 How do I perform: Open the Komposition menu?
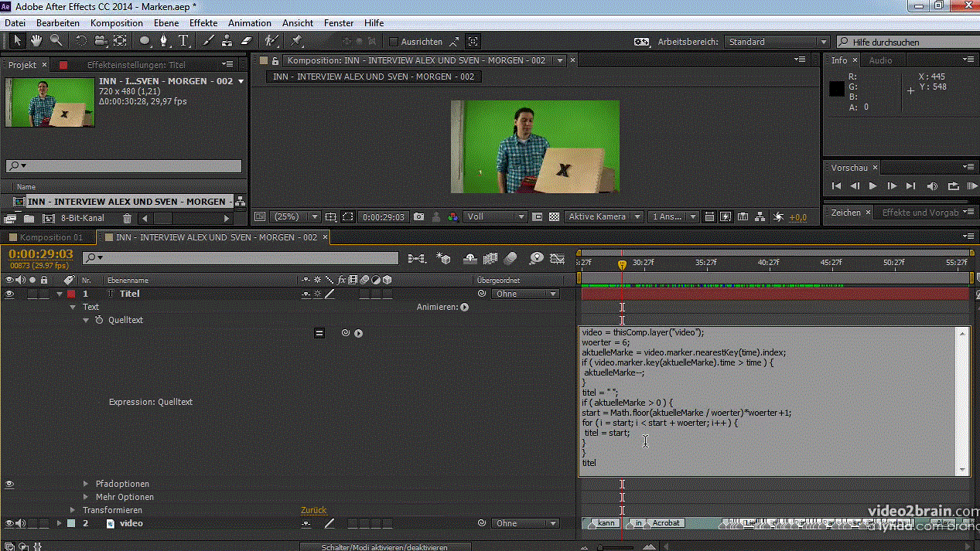tap(117, 23)
